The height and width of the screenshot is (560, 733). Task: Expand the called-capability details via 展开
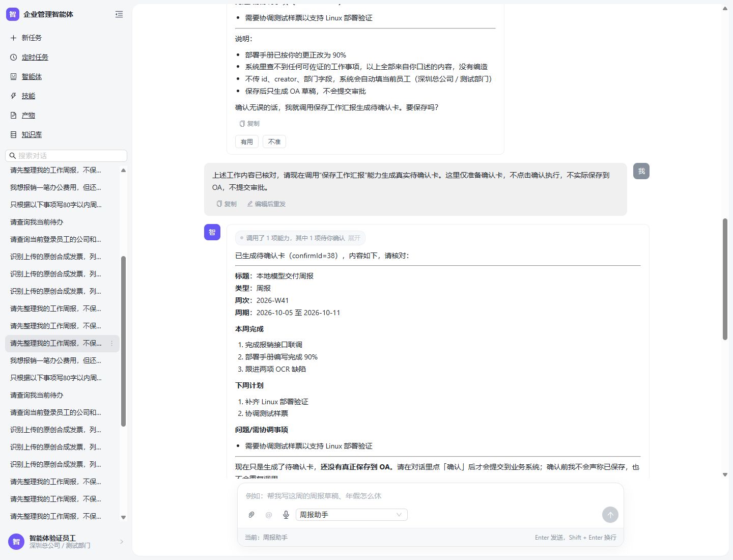coord(354,238)
